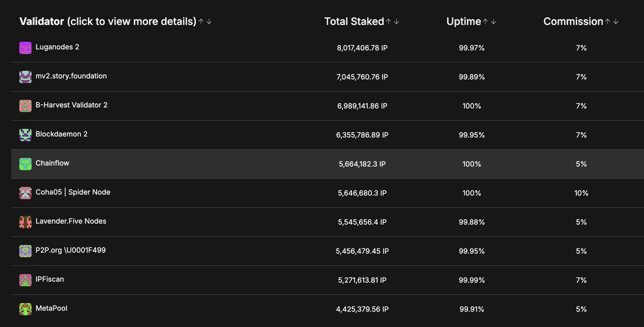
Task: Click the 10% commission value
Action: pos(581,193)
